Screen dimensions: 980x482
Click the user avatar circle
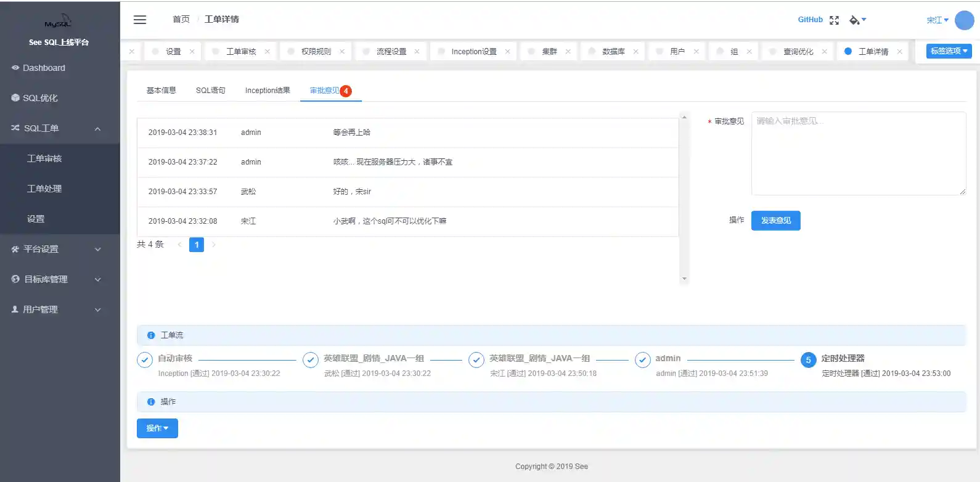[x=964, y=20]
